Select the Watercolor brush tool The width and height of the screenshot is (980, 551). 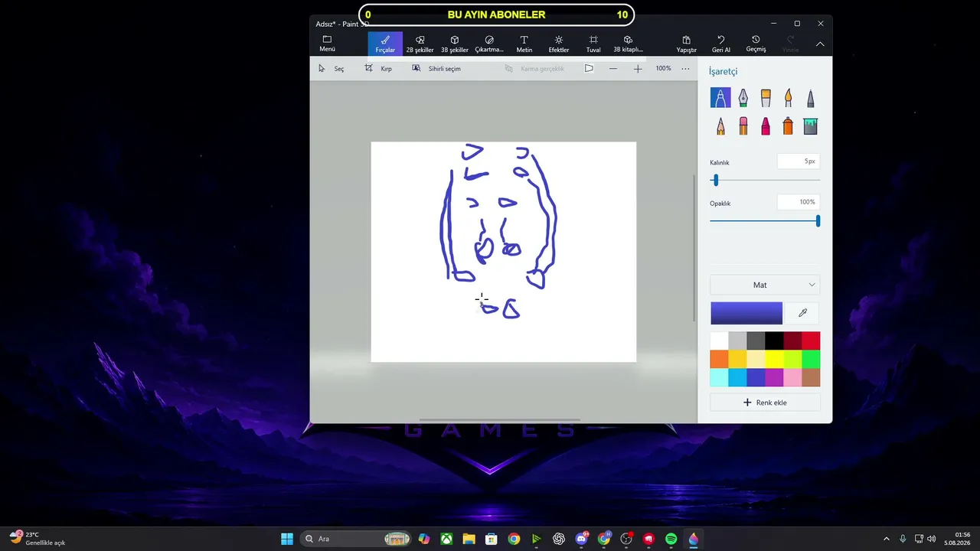tap(788, 98)
